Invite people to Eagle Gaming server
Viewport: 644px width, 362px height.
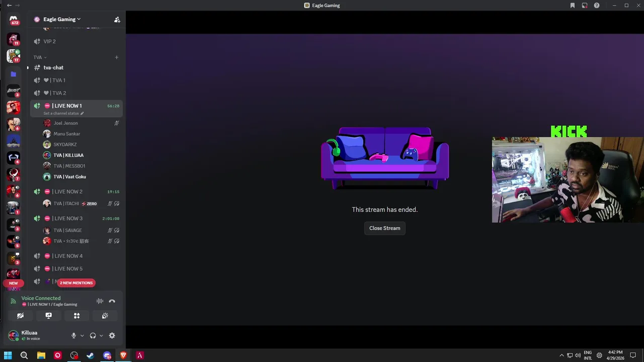(117, 20)
